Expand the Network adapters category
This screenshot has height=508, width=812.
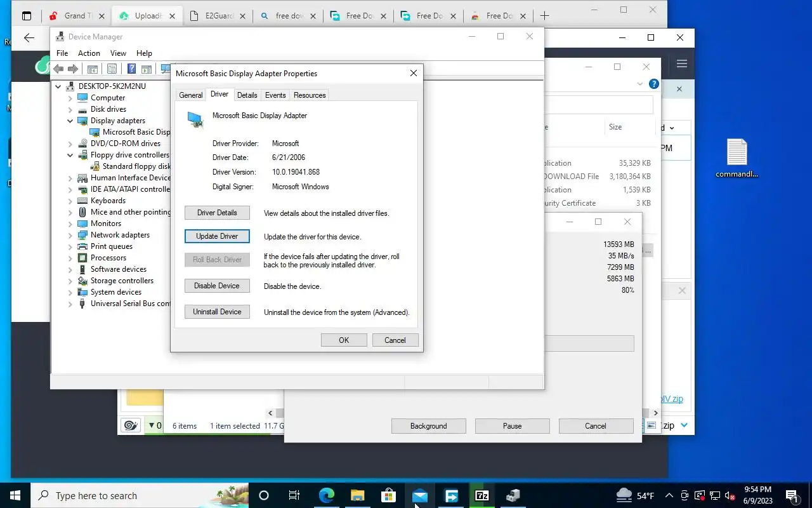coord(70,235)
